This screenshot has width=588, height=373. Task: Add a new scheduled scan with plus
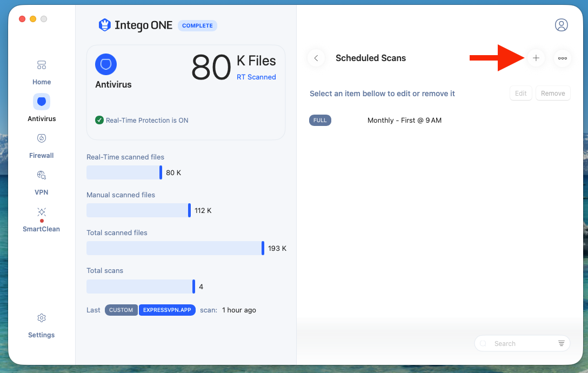pyautogui.click(x=536, y=58)
